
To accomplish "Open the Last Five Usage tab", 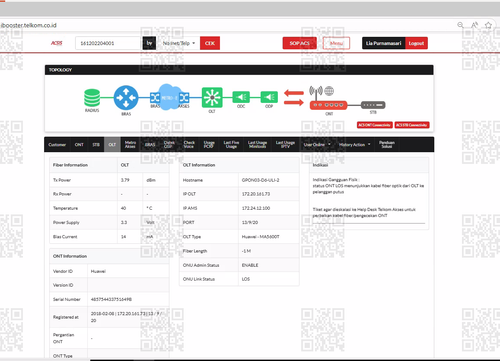I will tap(231, 144).
